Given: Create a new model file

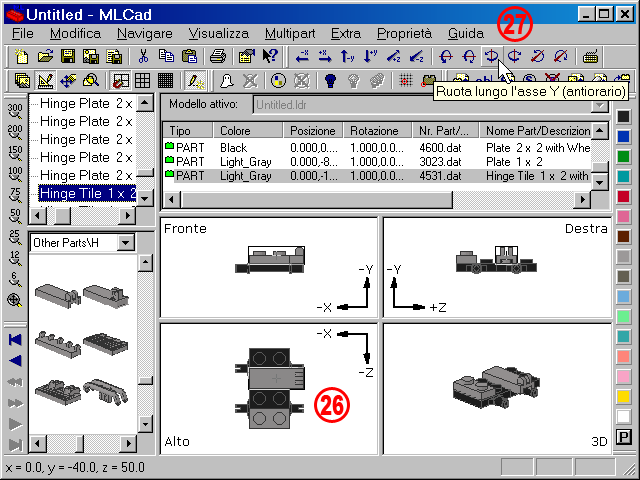Looking at the screenshot, I should (x=21, y=56).
